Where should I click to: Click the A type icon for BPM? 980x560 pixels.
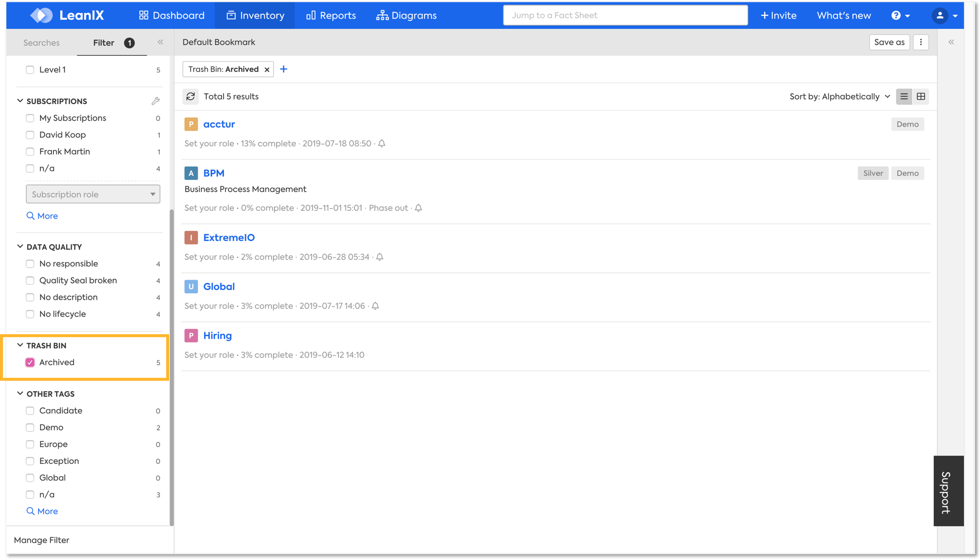coord(191,173)
